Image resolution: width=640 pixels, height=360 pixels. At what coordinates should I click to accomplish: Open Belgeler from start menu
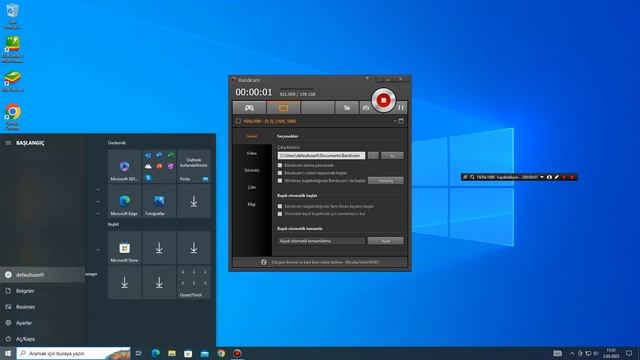click(42, 291)
